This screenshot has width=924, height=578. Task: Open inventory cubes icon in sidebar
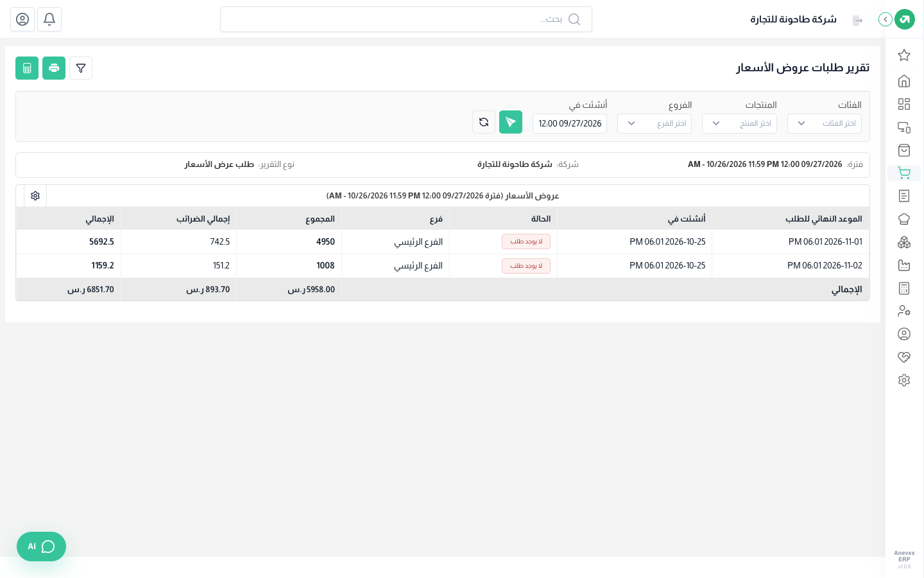904,242
